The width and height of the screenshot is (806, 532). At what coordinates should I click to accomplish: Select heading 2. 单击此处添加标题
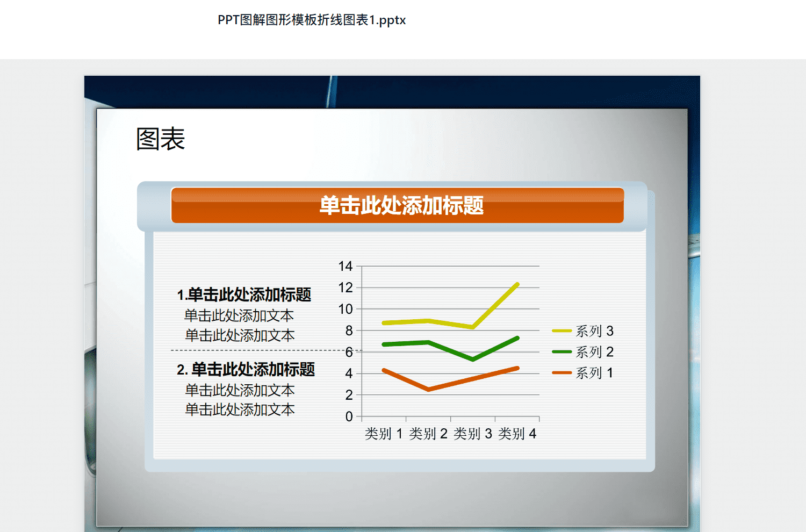(246, 369)
